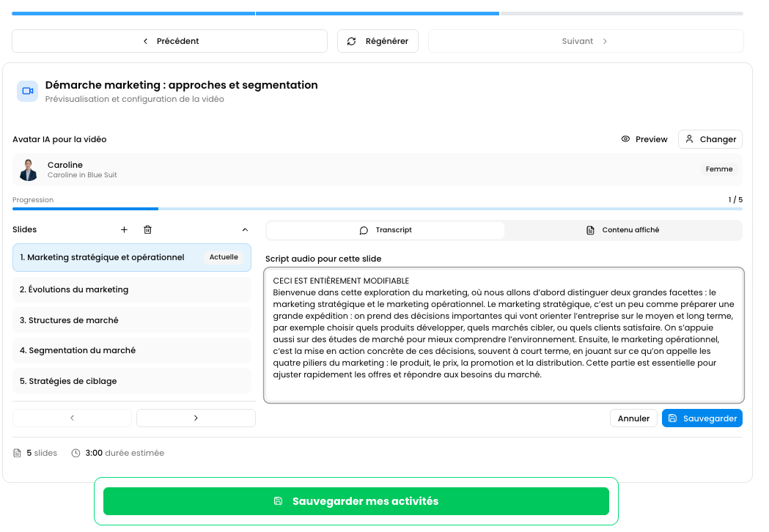Screen dimensions: 769x532
Task: Click Caroline's avatar thumbnail
Action: (29, 170)
